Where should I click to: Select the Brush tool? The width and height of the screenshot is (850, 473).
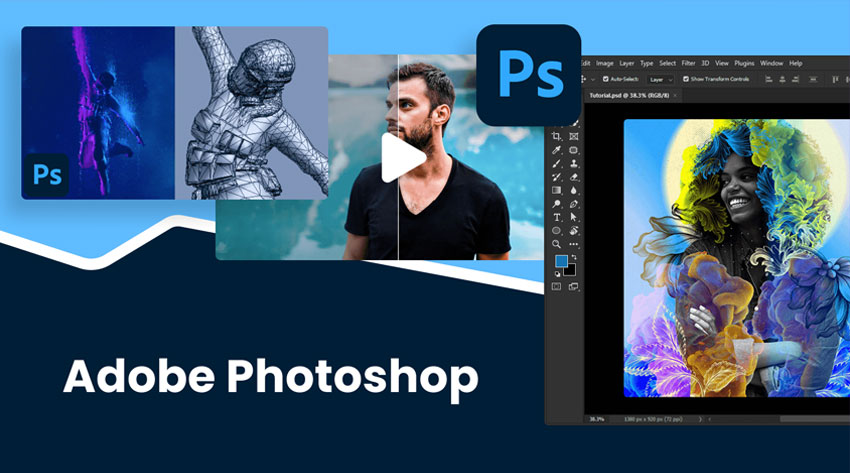(x=556, y=164)
